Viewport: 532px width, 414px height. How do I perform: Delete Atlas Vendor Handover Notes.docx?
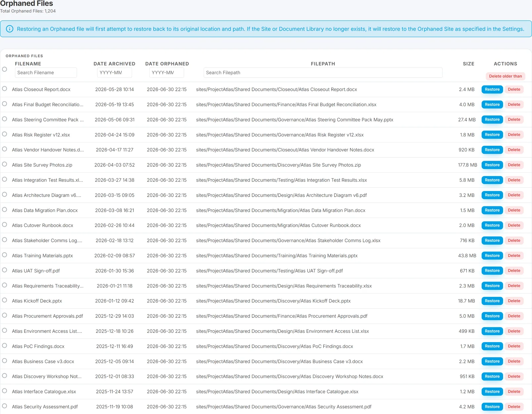click(x=514, y=150)
